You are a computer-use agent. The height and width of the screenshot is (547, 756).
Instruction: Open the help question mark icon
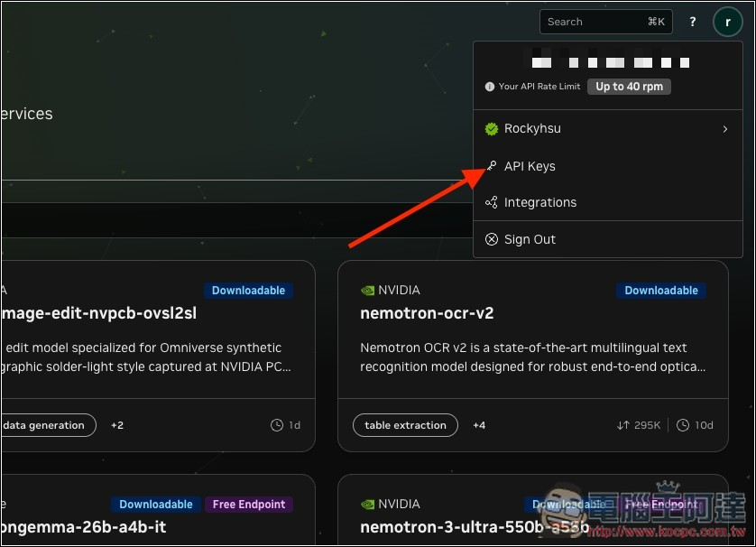click(x=692, y=22)
